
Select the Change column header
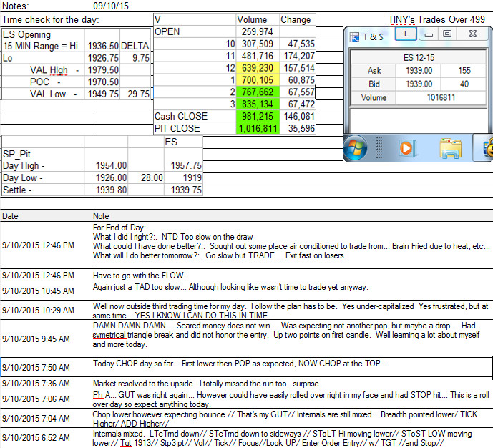pos(297,19)
